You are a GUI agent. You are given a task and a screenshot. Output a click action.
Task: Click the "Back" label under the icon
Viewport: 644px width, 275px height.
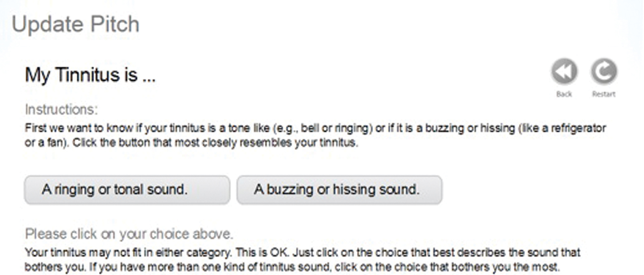tap(564, 94)
